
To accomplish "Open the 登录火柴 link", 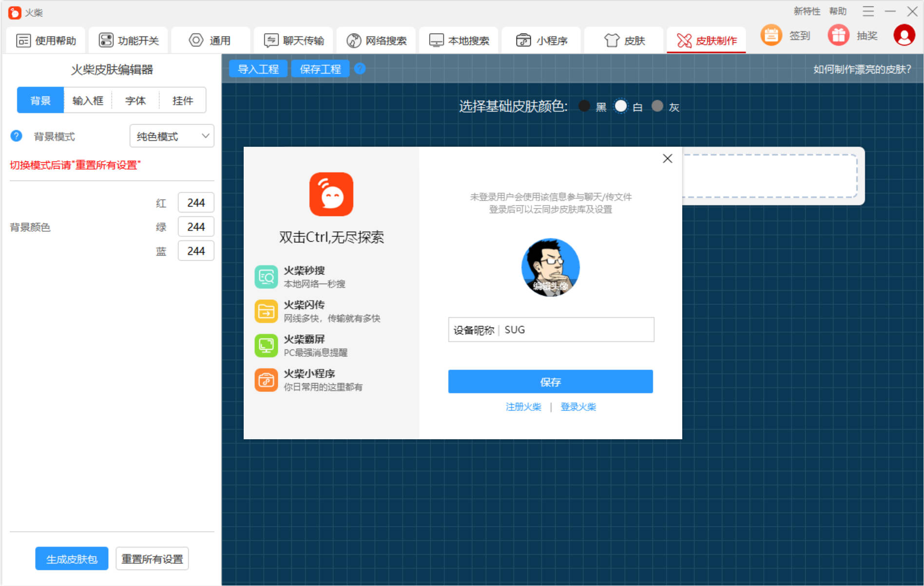I will coord(578,407).
